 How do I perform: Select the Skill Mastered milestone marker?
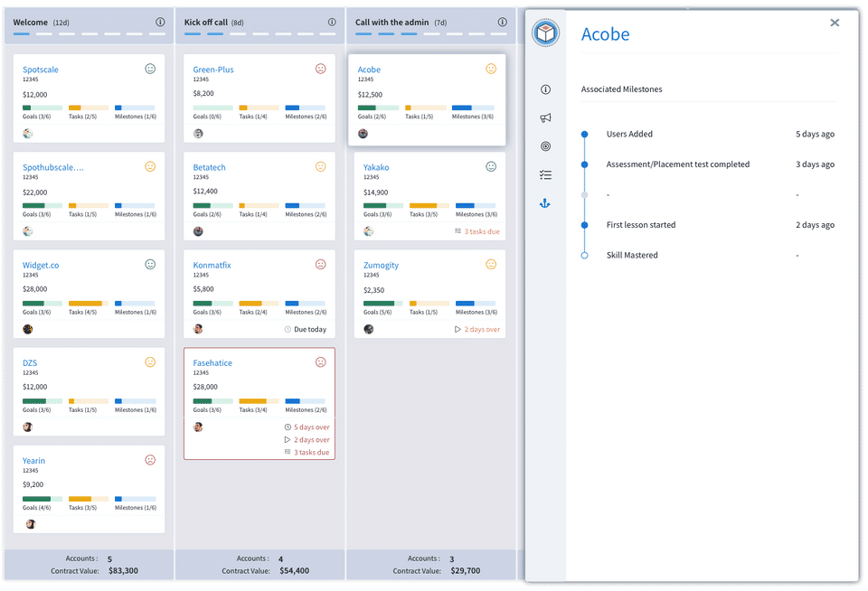tap(585, 255)
